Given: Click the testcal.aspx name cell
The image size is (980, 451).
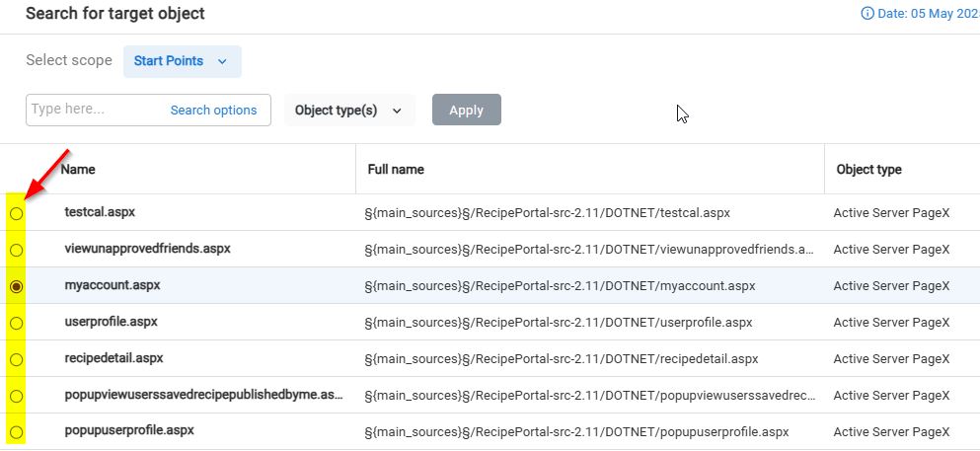Looking at the screenshot, I should (99, 212).
